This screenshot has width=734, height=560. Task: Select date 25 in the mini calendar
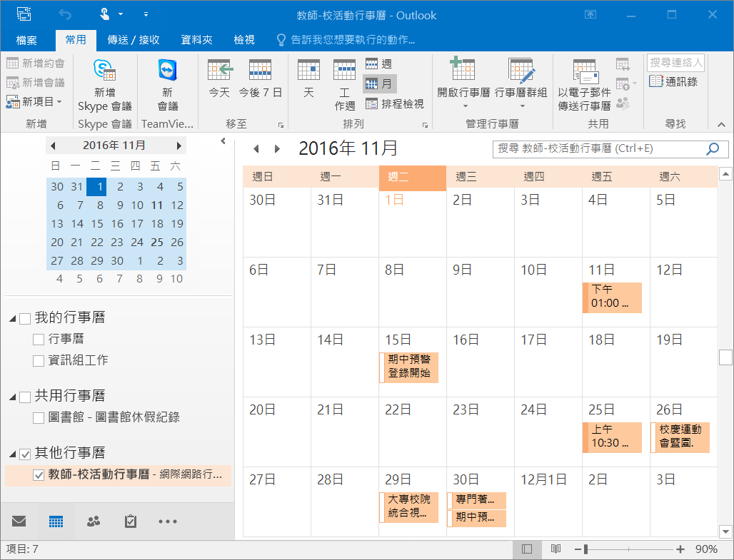click(157, 243)
